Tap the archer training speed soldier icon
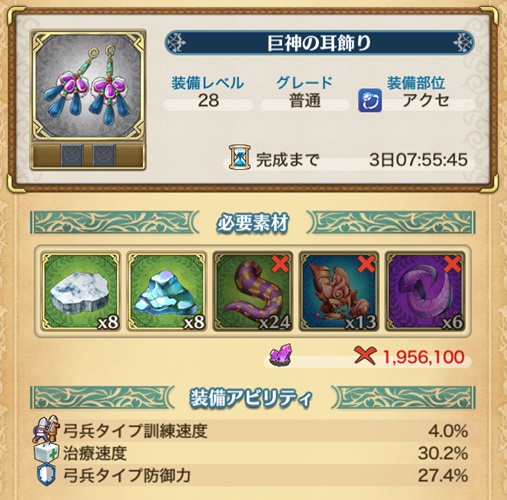Image resolution: width=507 pixels, height=500 pixels. (x=47, y=429)
